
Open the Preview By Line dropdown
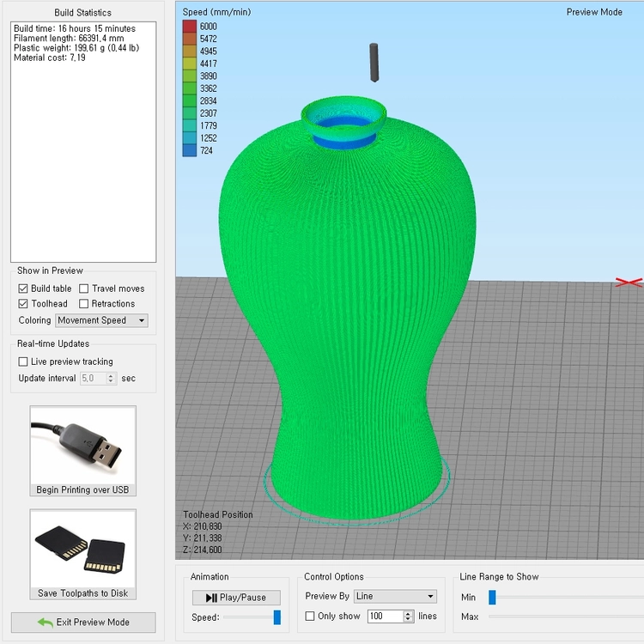pyautogui.click(x=395, y=597)
